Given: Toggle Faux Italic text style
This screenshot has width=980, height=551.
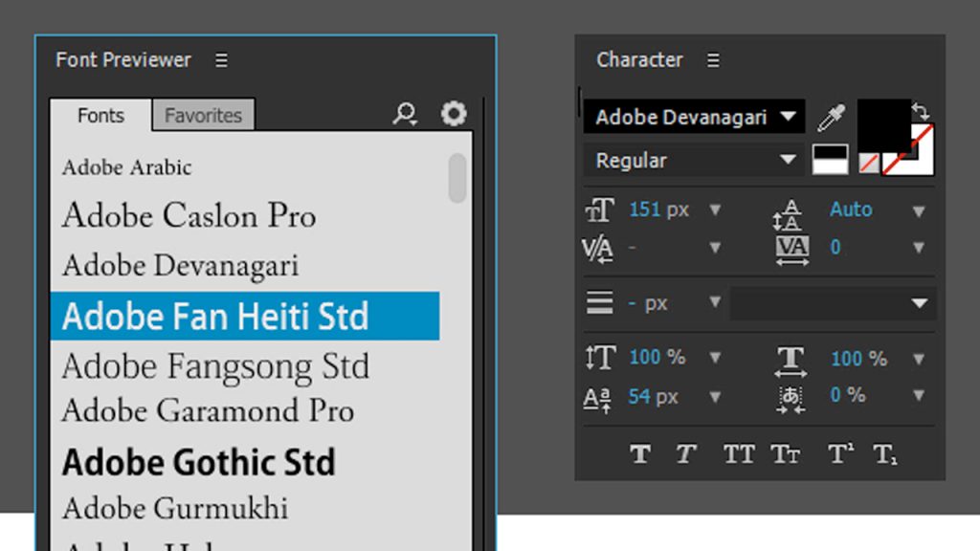Looking at the screenshot, I should click(x=685, y=454).
